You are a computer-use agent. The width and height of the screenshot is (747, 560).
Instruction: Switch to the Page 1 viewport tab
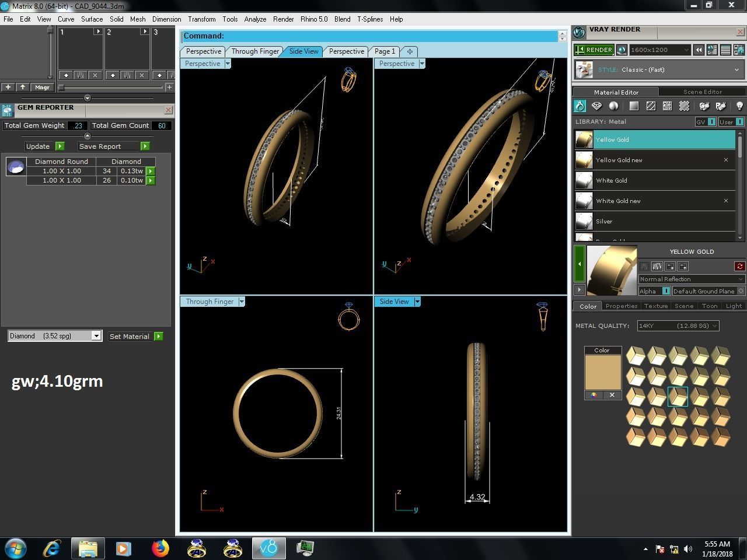(385, 51)
